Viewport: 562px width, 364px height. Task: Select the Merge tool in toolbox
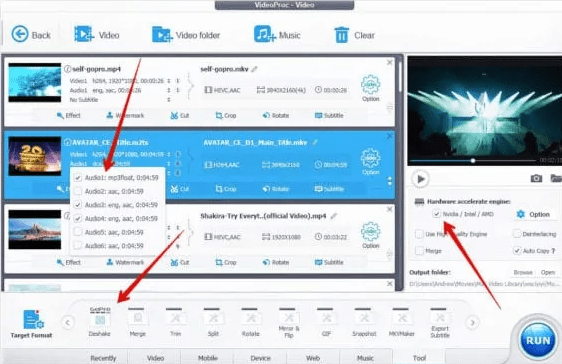tap(138, 322)
